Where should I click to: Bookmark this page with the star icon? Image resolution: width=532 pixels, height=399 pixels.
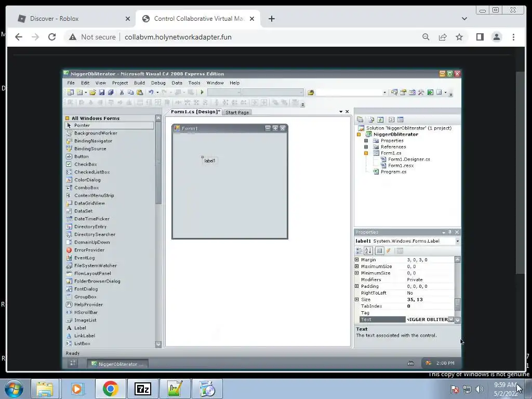[459, 37]
